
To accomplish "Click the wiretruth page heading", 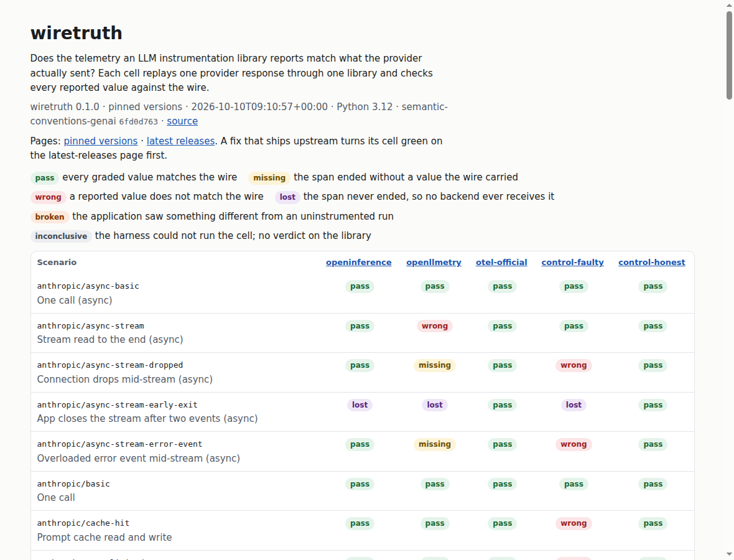I will pos(77,33).
